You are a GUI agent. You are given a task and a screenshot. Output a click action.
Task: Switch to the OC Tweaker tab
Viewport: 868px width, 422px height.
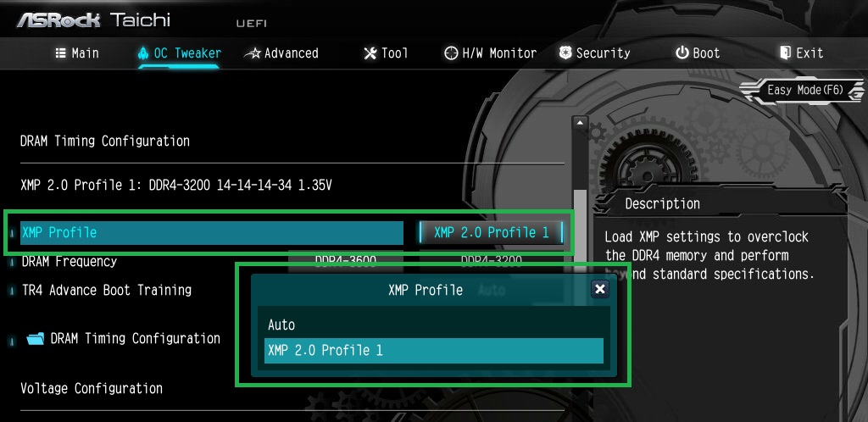point(179,53)
